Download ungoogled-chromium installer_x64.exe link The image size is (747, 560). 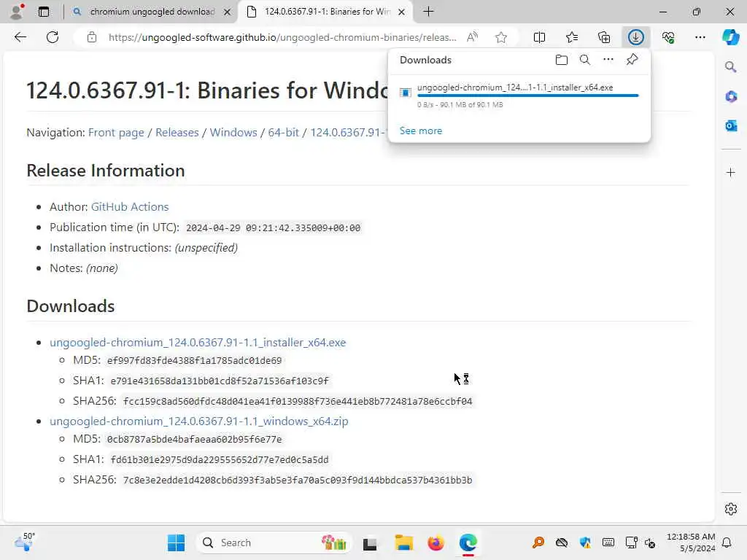coord(198,343)
